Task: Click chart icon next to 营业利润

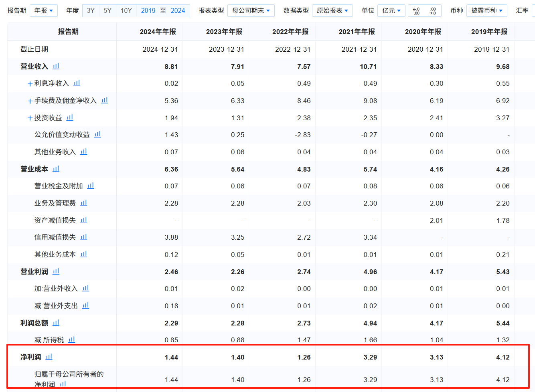Action: pyautogui.click(x=56, y=271)
